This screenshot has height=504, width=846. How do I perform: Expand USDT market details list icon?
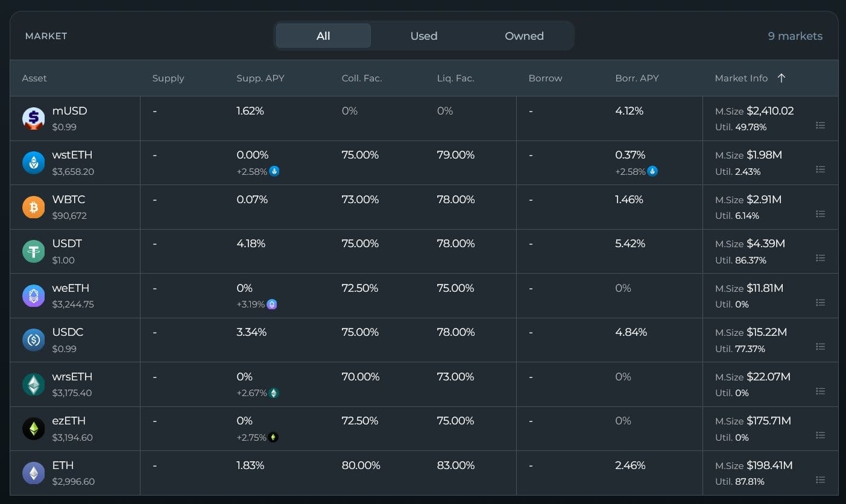[x=820, y=258]
